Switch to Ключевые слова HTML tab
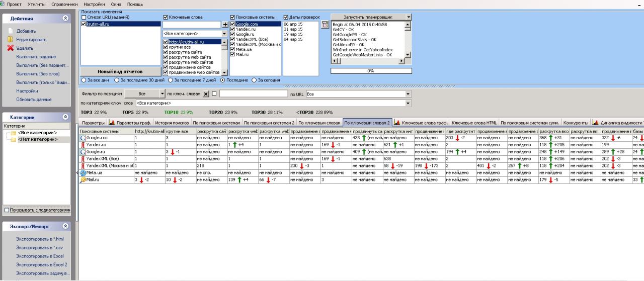644x281 pixels. (x=474, y=123)
